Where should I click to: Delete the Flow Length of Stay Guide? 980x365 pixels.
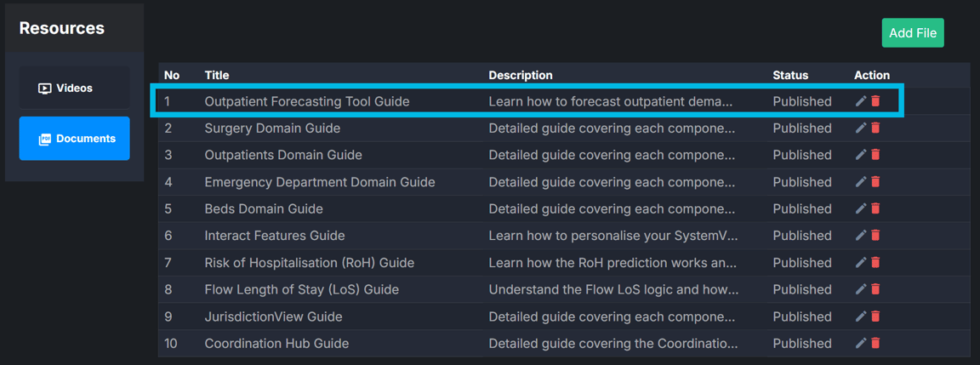[x=875, y=289]
